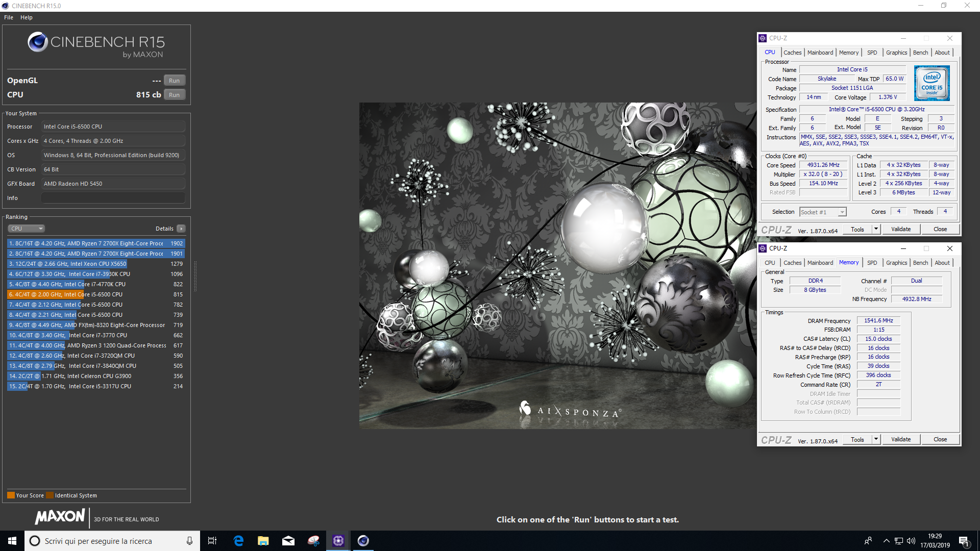This screenshot has height=551, width=980.
Task: Click the taskbar search box
Action: click(x=112, y=541)
